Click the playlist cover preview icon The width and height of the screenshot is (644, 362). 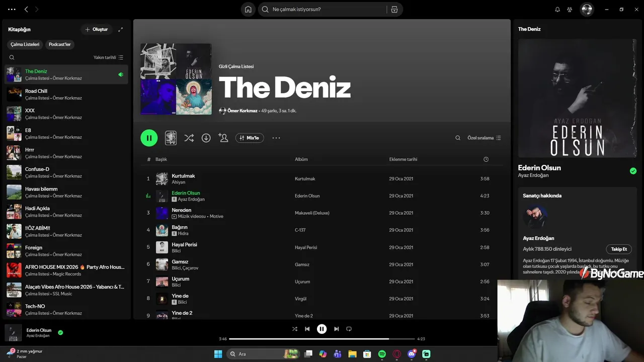tap(171, 138)
